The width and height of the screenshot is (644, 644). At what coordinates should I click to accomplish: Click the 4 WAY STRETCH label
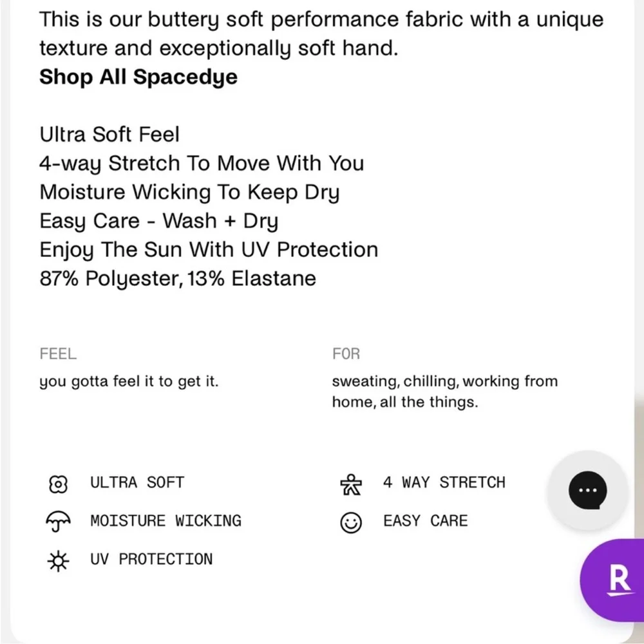(x=444, y=483)
